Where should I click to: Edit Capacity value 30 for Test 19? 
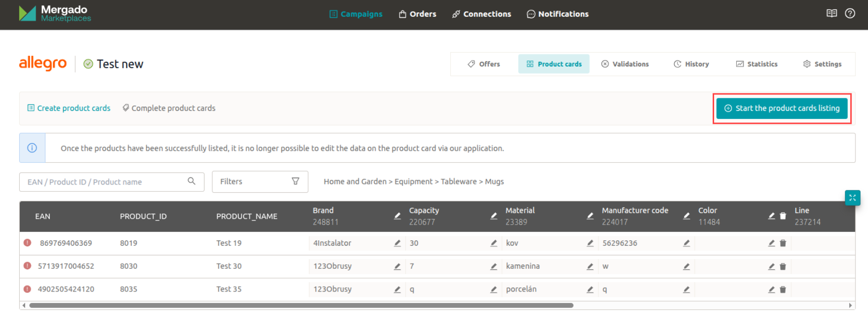(493, 243)
